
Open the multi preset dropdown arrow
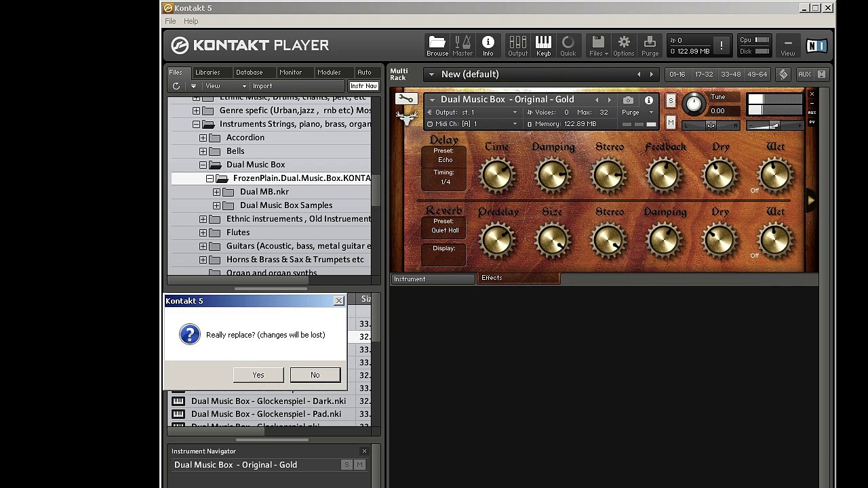pos(431,74)
